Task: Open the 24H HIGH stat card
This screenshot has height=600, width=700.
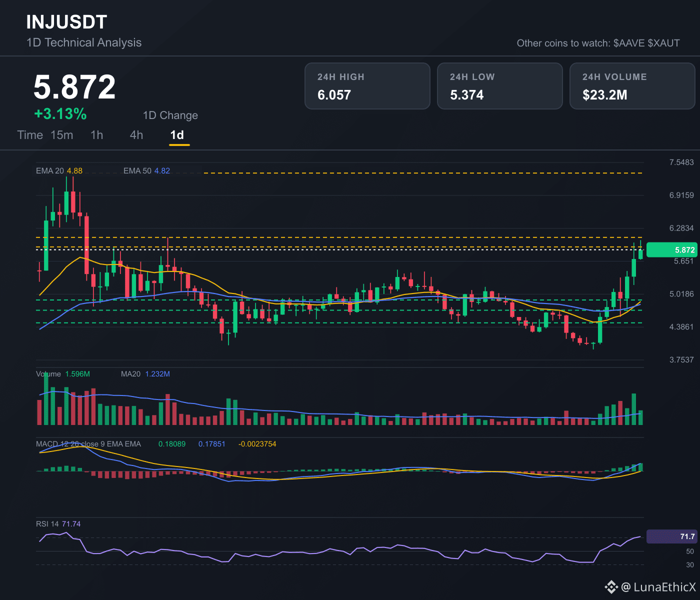Action: (x=367, y=86)
